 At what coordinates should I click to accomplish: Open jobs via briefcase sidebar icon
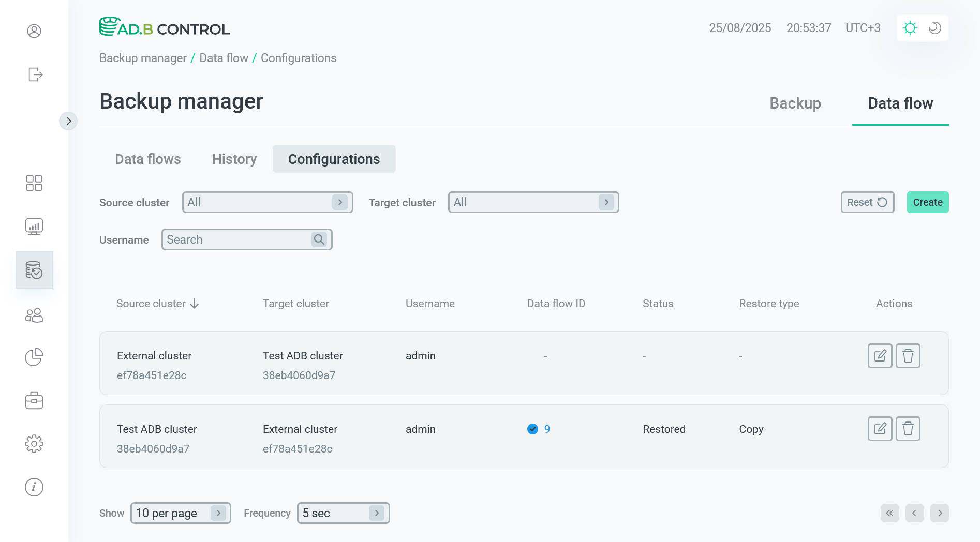tap(34, 400)
